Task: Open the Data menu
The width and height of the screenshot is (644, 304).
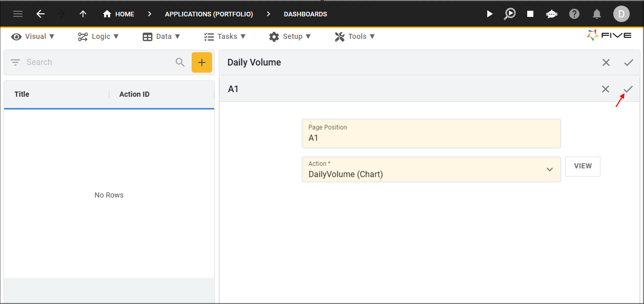Action: point(161,36)
